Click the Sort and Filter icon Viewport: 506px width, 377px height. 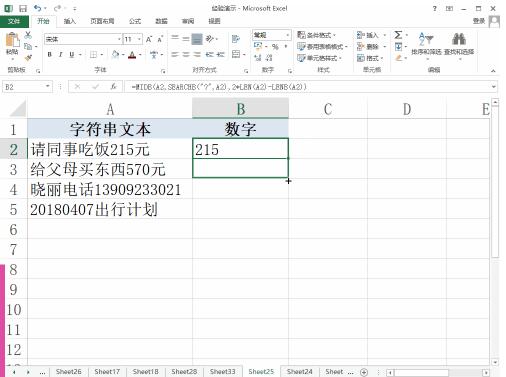(426, 40)
